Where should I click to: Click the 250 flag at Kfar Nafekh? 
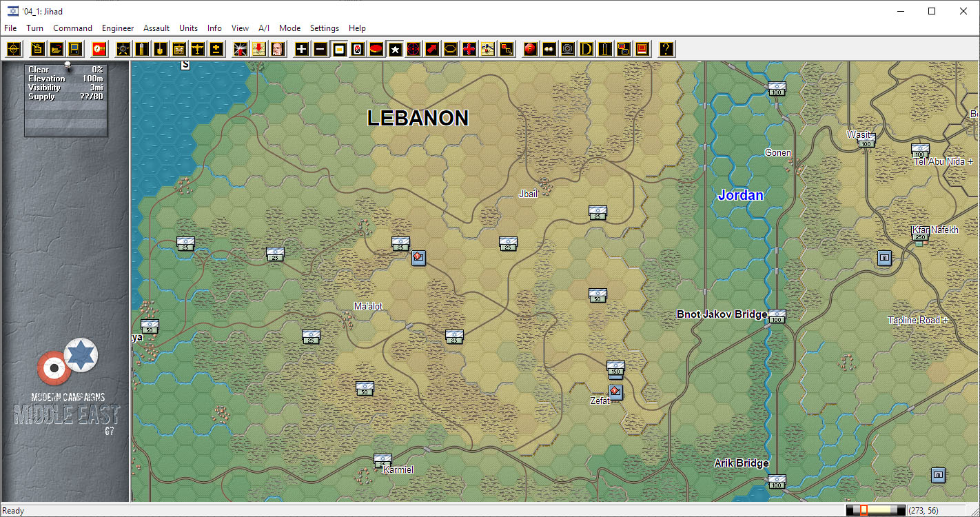[x=920, y=236]
